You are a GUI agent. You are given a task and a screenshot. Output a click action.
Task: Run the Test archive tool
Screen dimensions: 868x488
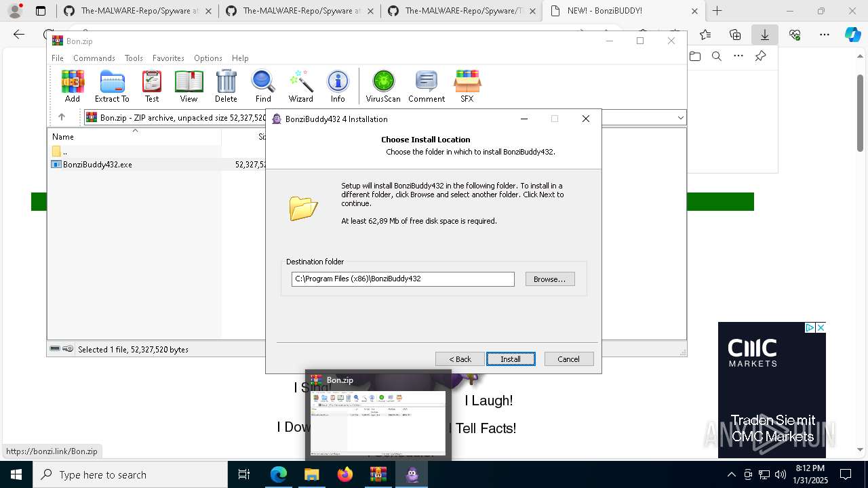[x=152, y=86]
